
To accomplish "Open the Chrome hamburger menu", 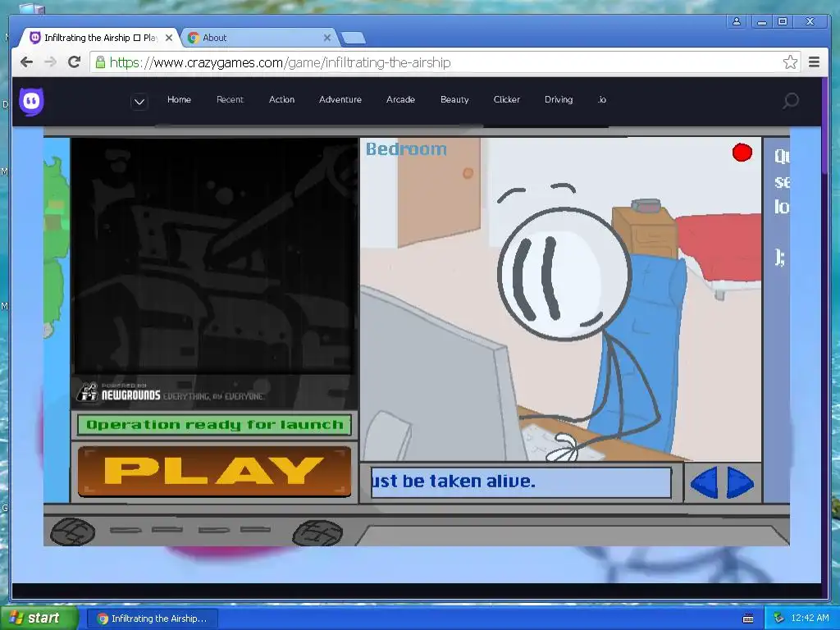I will tap(814, 62).
